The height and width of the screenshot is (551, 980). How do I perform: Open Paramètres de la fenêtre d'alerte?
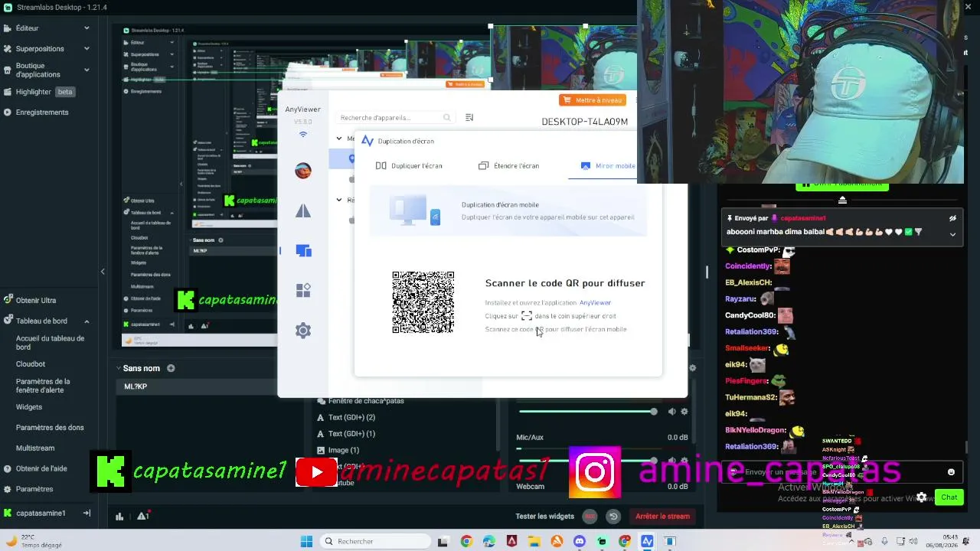click(43, 386)
